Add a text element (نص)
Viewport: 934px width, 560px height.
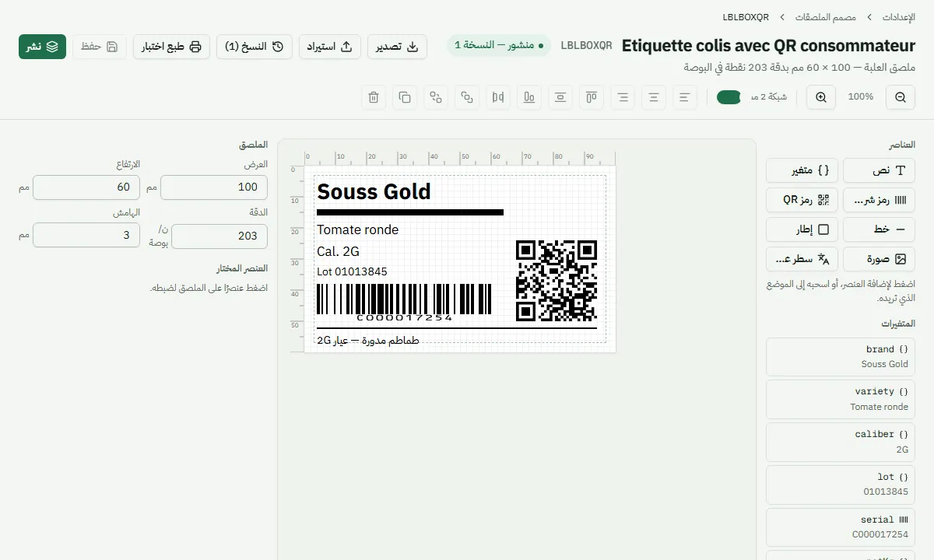(x=880, y=170)
